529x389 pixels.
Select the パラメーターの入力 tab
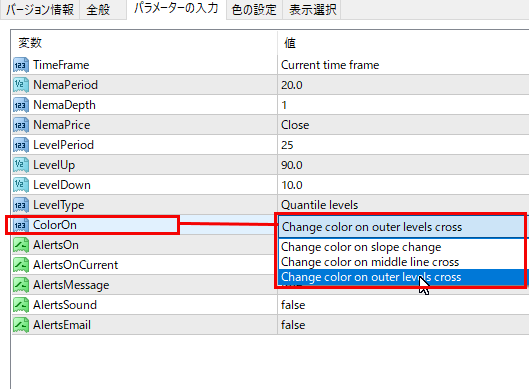click(176, 8)
